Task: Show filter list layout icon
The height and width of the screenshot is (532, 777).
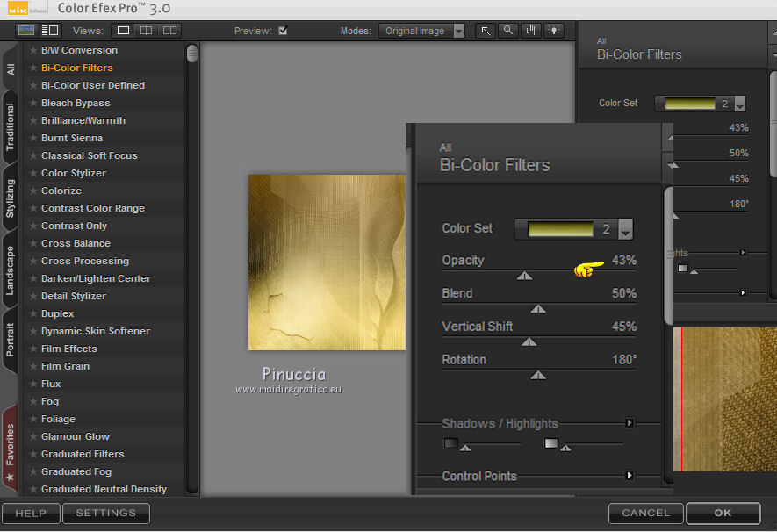Action: [x=49, y=30]
